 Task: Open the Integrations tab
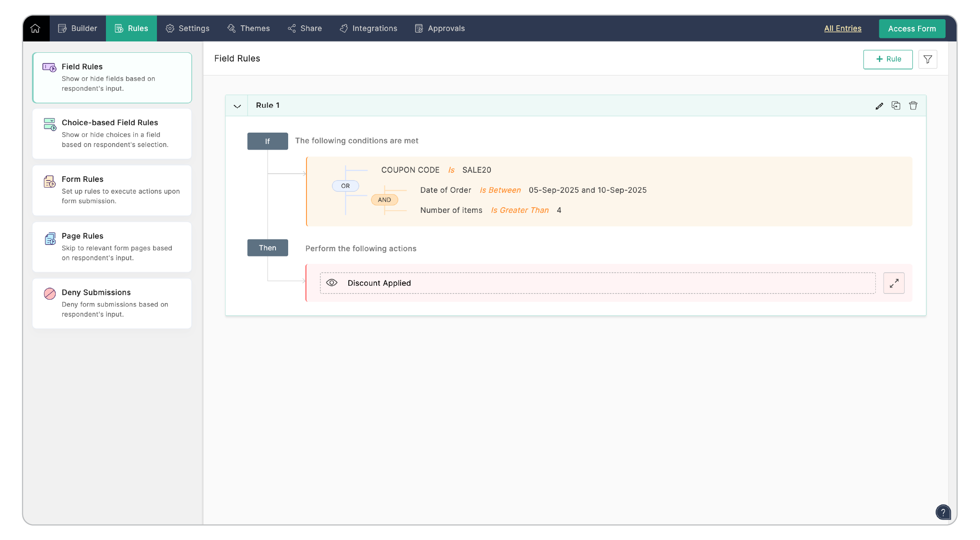(x=368, y=28)
